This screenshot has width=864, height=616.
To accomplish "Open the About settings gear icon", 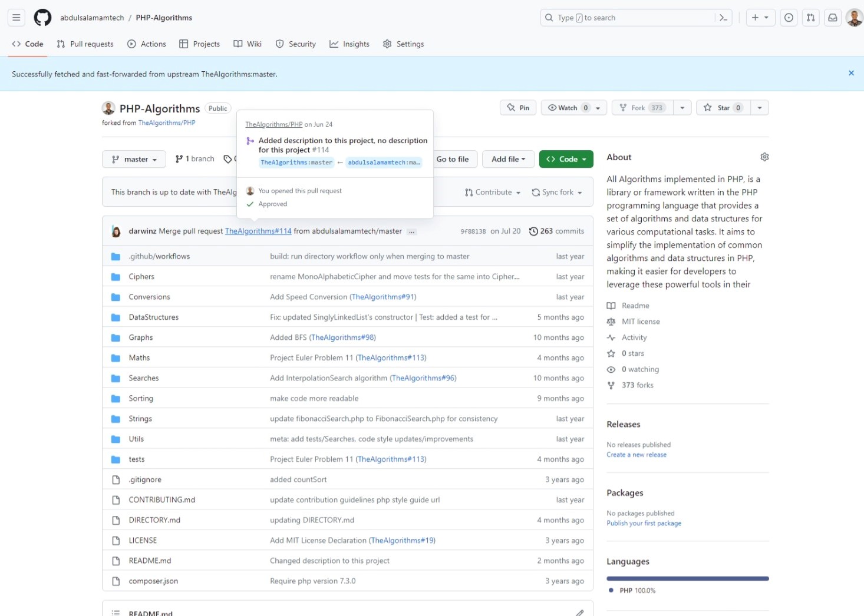I will [764, 157].
